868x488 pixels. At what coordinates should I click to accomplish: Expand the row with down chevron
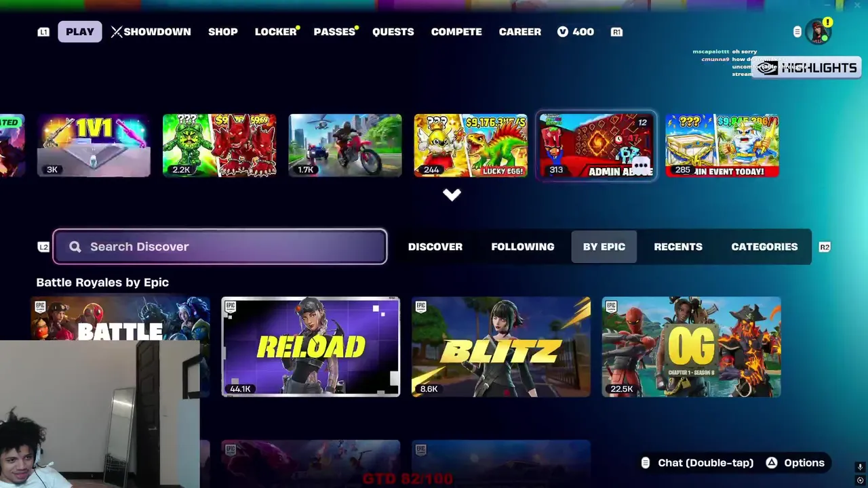[x=452, y=195]
